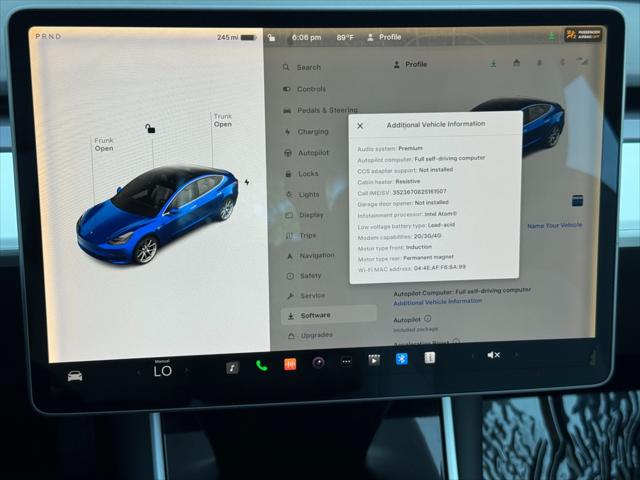Open the Locks menu
640x480 pixels.
(302, 174)
